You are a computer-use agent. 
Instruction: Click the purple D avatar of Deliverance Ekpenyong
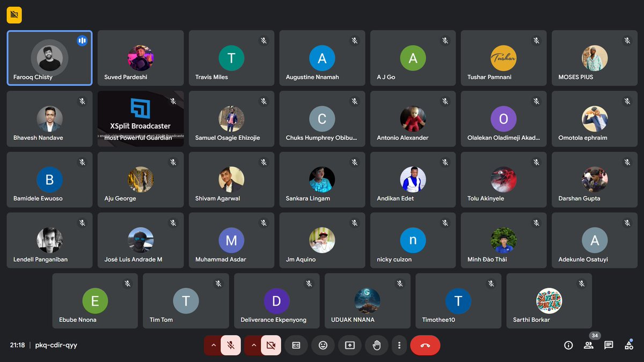point(277,301)
